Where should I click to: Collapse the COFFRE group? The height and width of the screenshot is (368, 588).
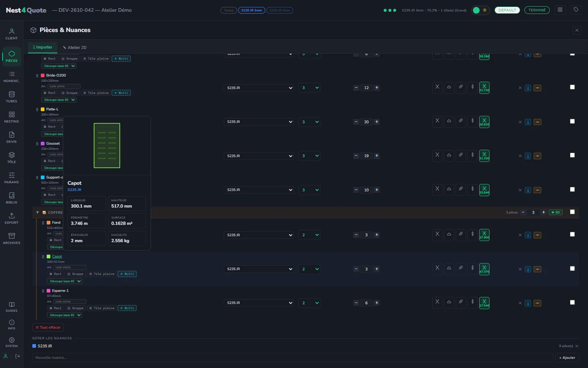[x=37, y=212]
